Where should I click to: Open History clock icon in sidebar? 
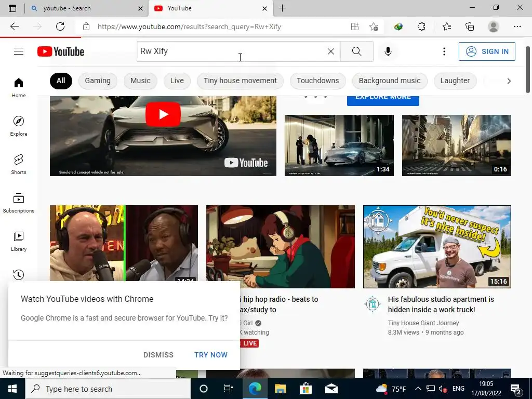19,274
